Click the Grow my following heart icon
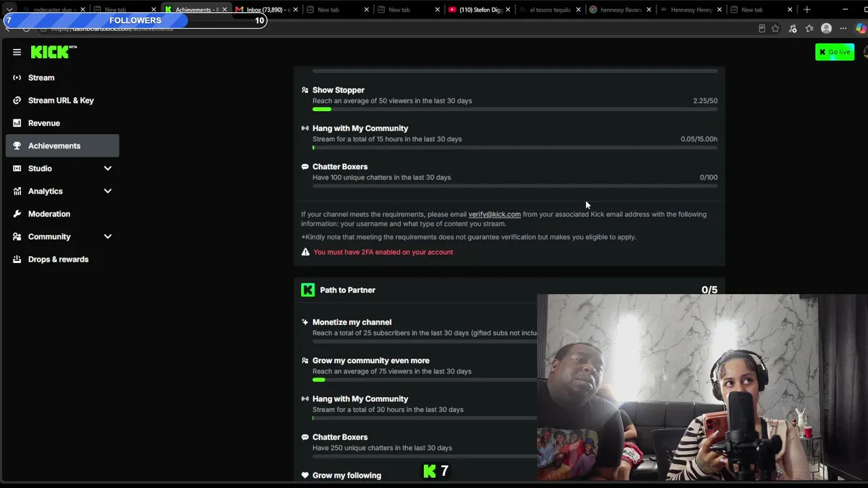Viewport: 868px width, 488px height. pos(305,475)
